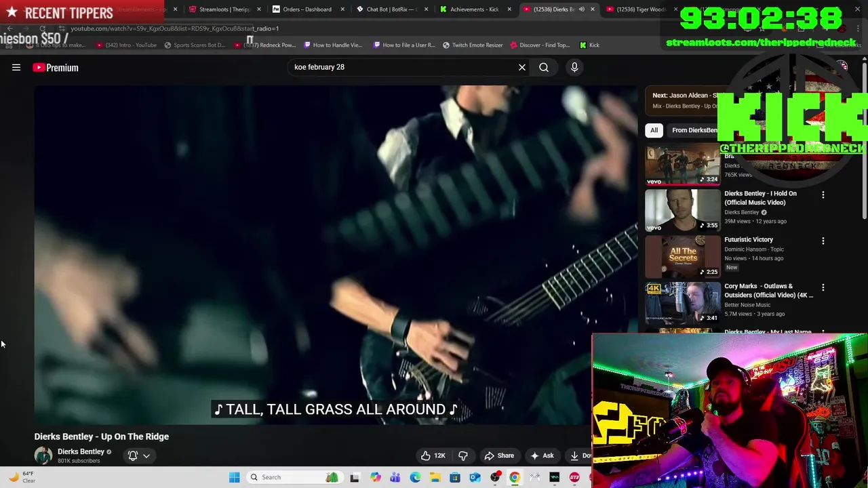Screen dimensions: 868x488
Task: Play the I Hold On thumbnail
Action: tap(683, 210)
